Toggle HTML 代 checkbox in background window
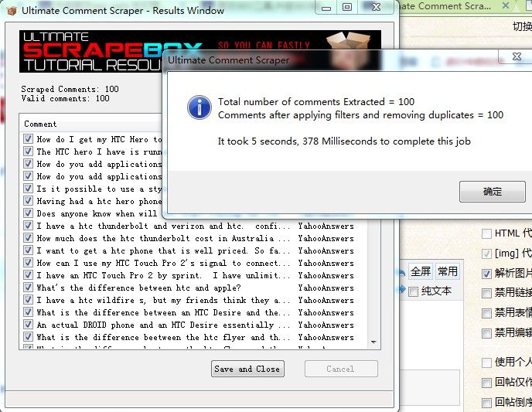The width and height of the screenshot is (532, 412). [x=486, y=233]
